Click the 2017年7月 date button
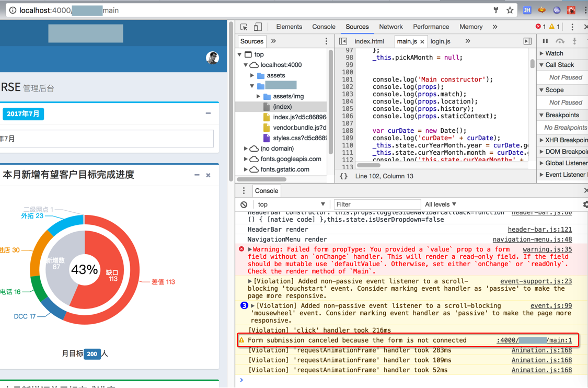 pyautogui.click(x=23, y=114)
